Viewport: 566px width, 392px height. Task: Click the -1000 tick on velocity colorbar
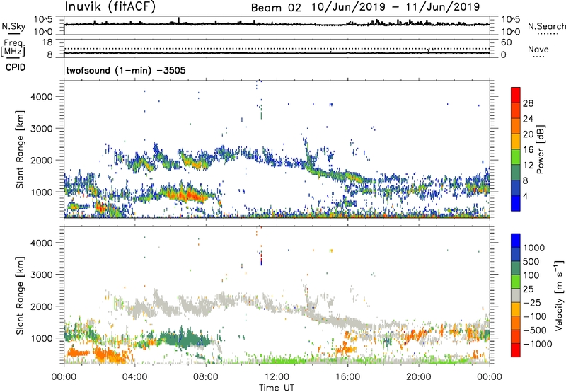point(537,344)
